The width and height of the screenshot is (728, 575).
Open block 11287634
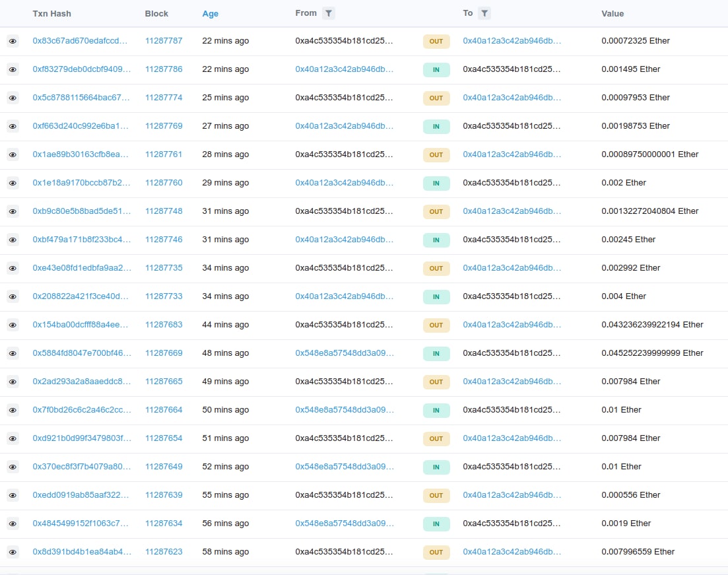click(164, 524)
